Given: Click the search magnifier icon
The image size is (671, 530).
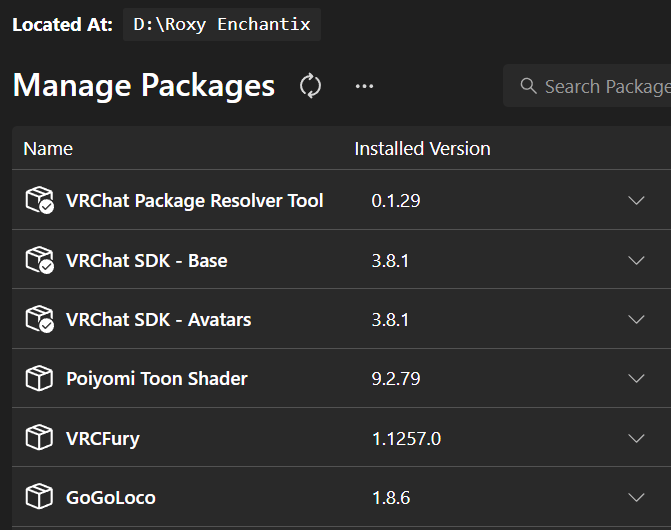Looking at the screenshot, I should tap(529, 87).
